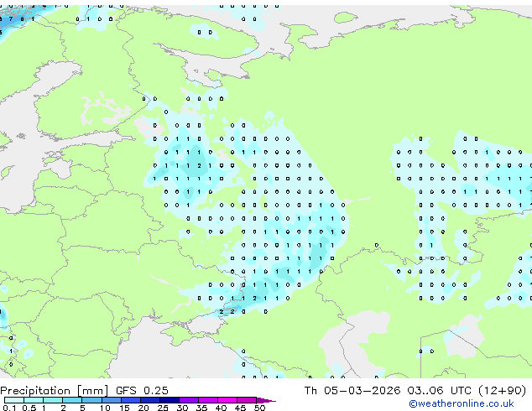
Task: Click the 'Precipitation [mm]' title text
Action: (55, 391)
